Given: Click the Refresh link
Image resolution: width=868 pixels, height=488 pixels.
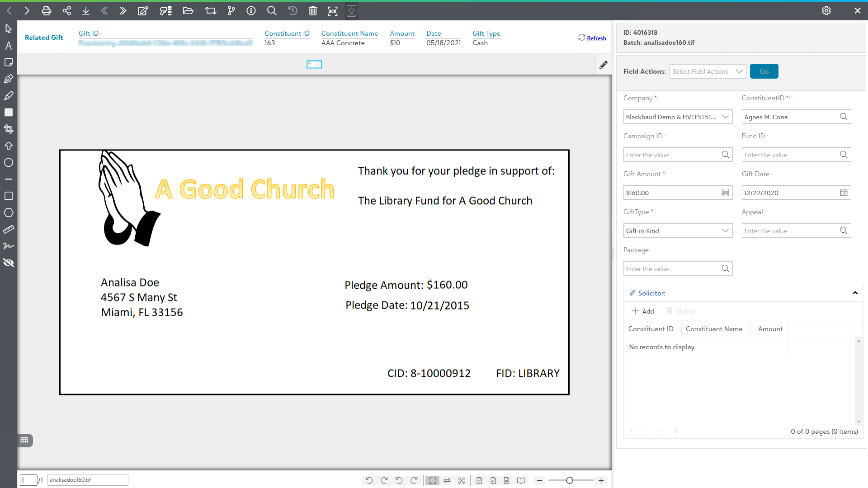Looking at the screenshot, I should tap(596, 38).
